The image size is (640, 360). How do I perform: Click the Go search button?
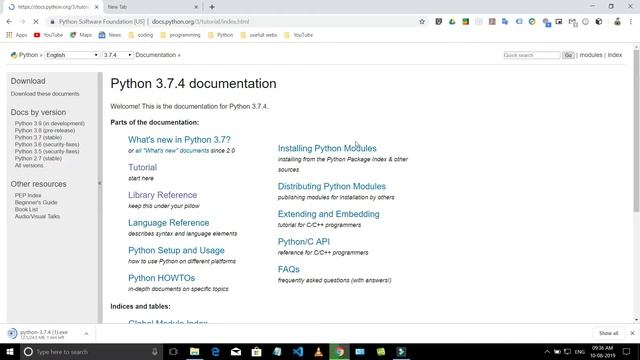pyautogui.click(x=568, y=55)
